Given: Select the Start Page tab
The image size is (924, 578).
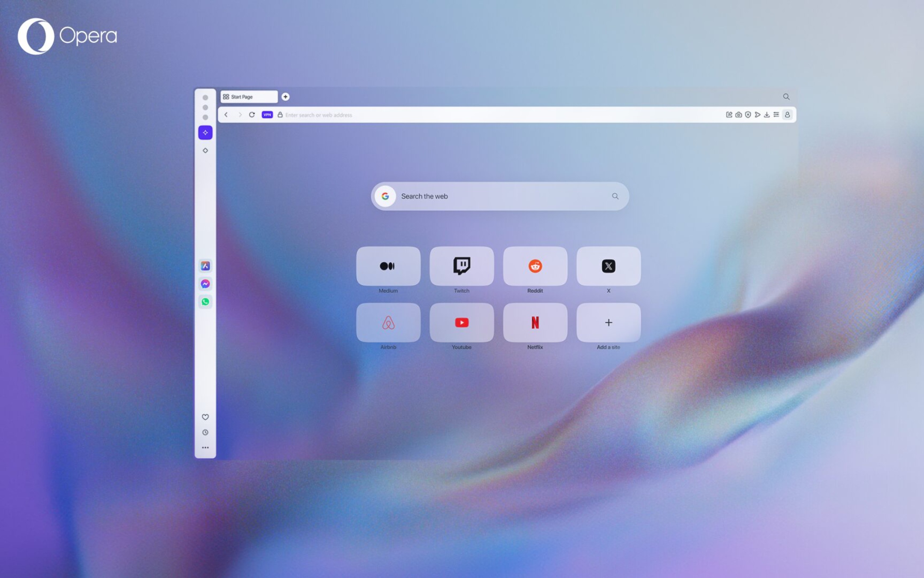Looking at the screenshot, I should click(249, 97).
